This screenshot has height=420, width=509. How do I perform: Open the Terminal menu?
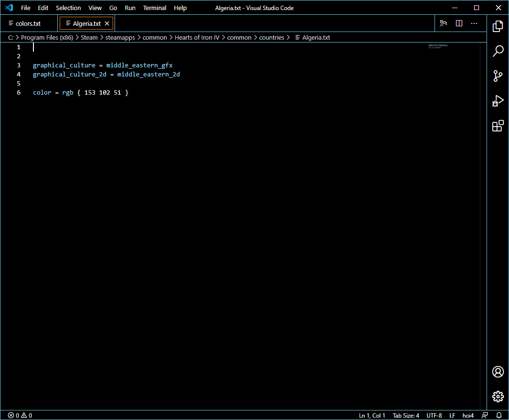pyautogui.click(x=155, y=8)
